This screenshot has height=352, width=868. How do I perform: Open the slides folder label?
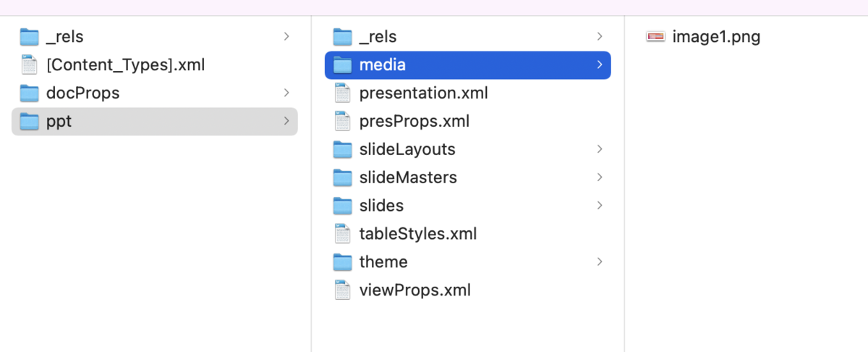coord(381,206)
